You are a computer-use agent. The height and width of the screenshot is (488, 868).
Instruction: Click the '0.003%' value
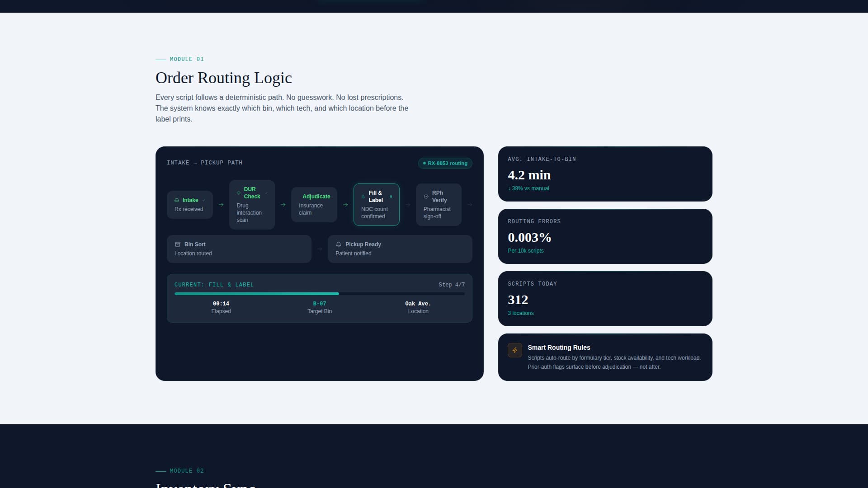(x=529, y=237)
